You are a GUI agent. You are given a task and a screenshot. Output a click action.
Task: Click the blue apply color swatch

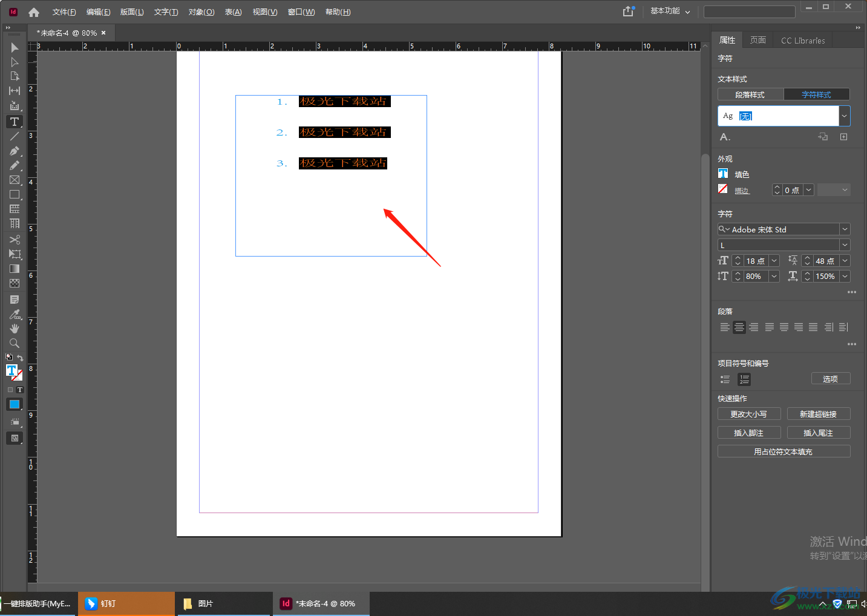pyautogui.click(x=15, y=405)
